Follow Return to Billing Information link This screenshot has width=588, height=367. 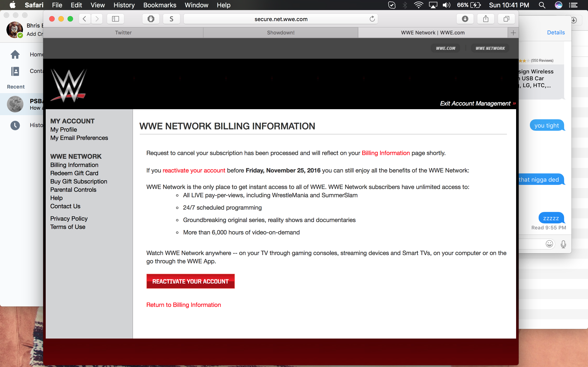(184, 305)
